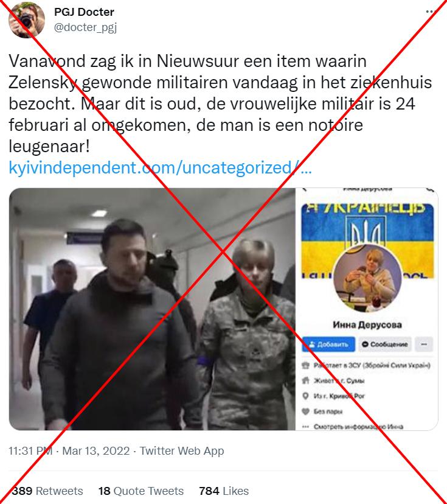Click the Инна Дерусова circular profile photo
The height and width of the screenshot is (504, 447).
coord(367,279)
